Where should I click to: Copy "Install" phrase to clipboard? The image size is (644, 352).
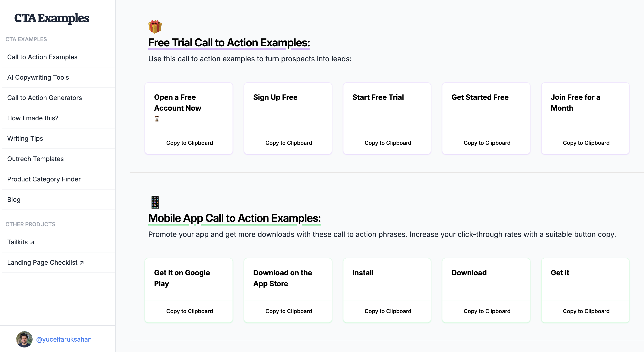[x=388, y=311]
